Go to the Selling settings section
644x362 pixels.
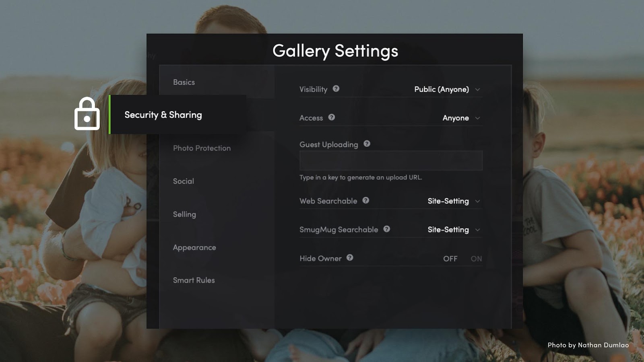click(x=184, y=214)
